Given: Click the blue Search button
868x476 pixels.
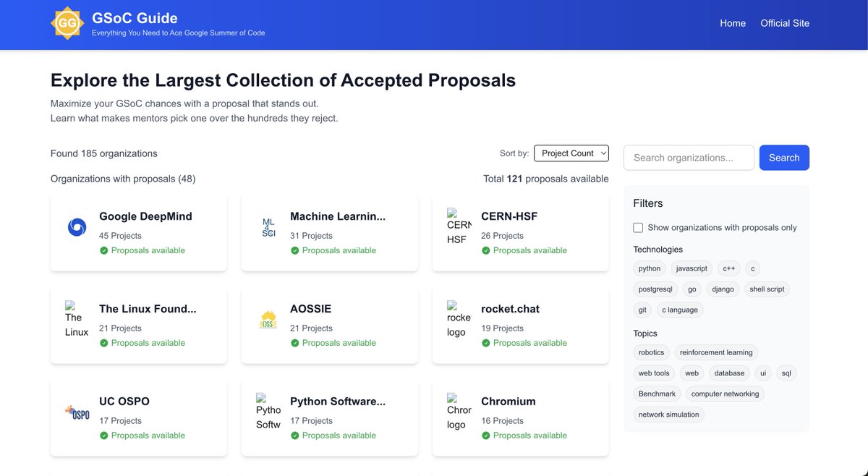Looking at the screenshot, I should [x=784, y=157].
